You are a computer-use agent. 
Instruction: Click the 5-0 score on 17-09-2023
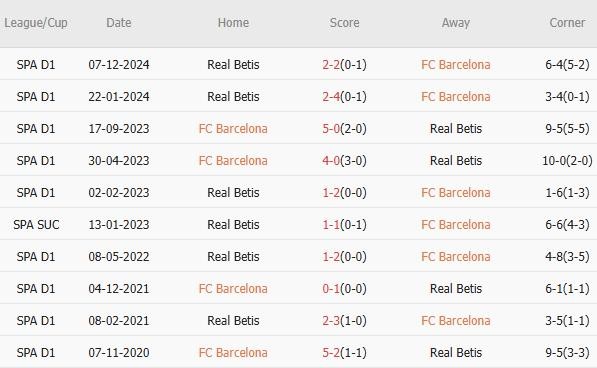[x=331, y=129]
